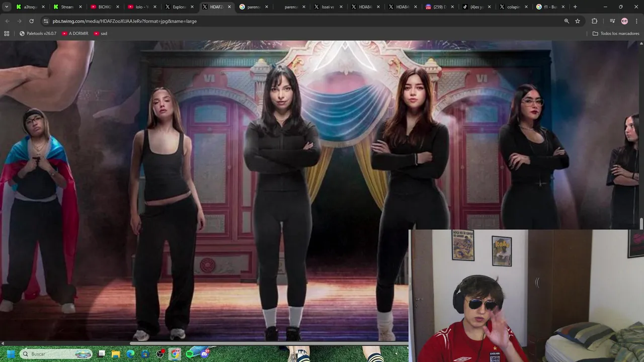644x362 pixels.
Task: Close the colapin tab
Action: point(526,7)
